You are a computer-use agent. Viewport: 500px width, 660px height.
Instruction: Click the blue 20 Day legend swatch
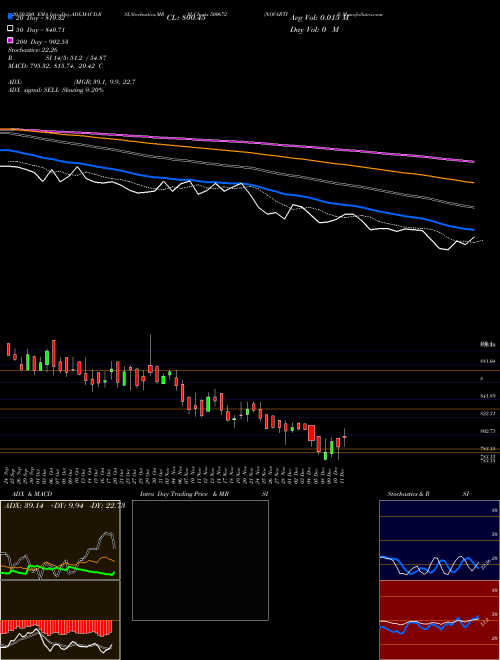10,16
